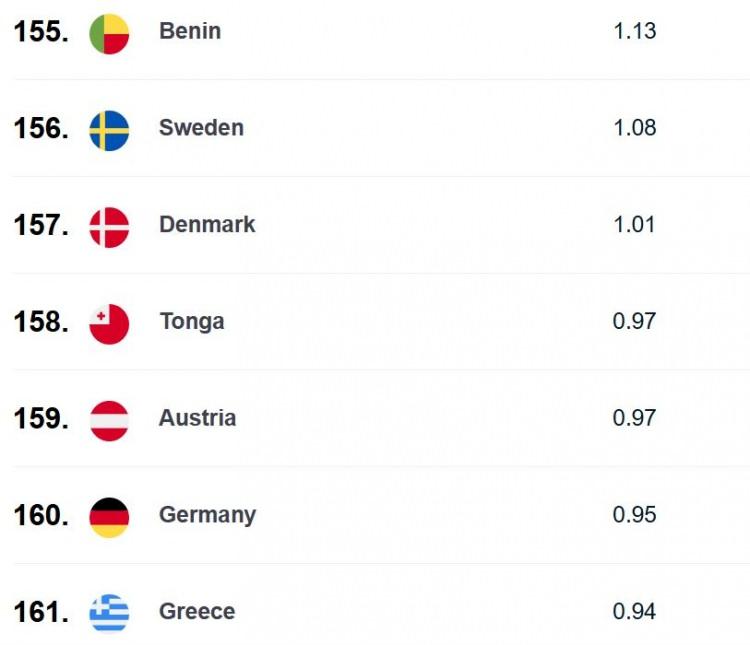Screen dimensions: 750x645
Task: Select the Greece country name
Action: (197, 612)
